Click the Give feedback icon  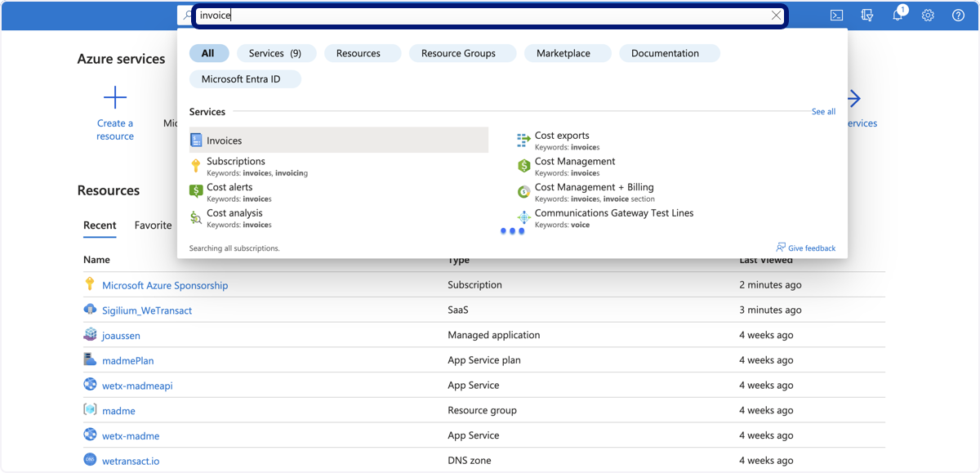tap(781, 248)
